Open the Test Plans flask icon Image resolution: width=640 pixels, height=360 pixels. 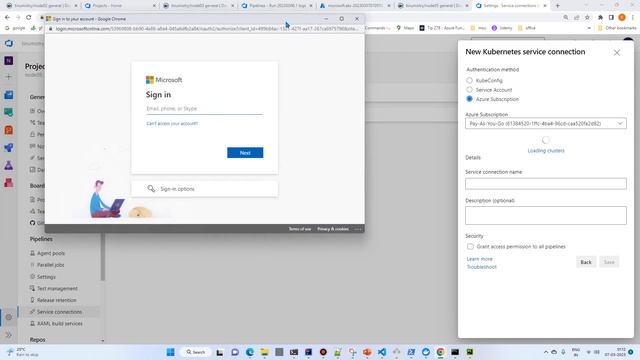9,165
